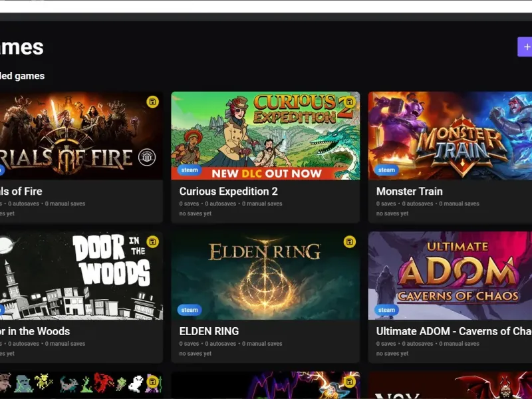Viewport: 532px width, 399px height.
Task: Open the ELDEN RING cover image
Action: pos(265,275)
